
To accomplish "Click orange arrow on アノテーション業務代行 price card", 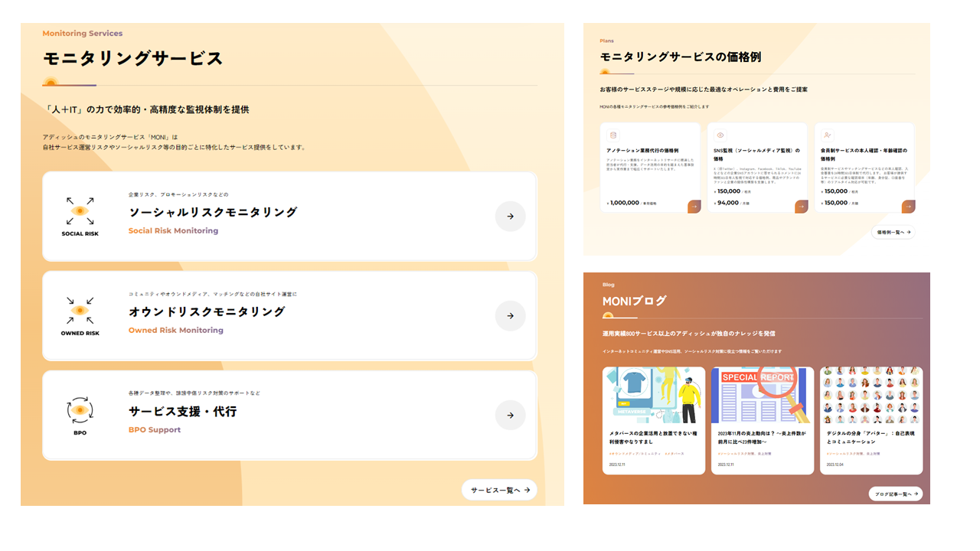I will point(694,206).
